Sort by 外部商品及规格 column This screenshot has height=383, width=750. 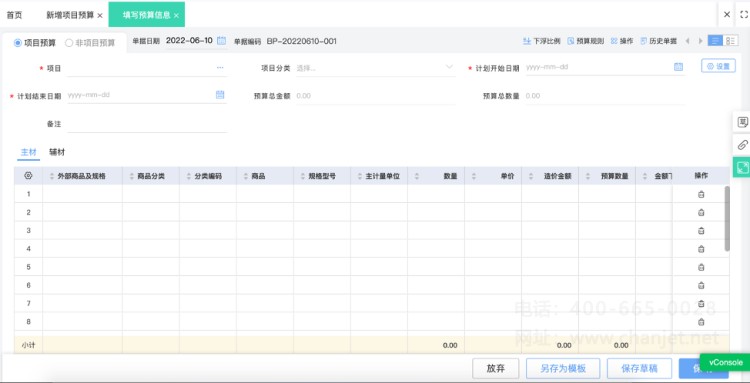tap(52, 176)
